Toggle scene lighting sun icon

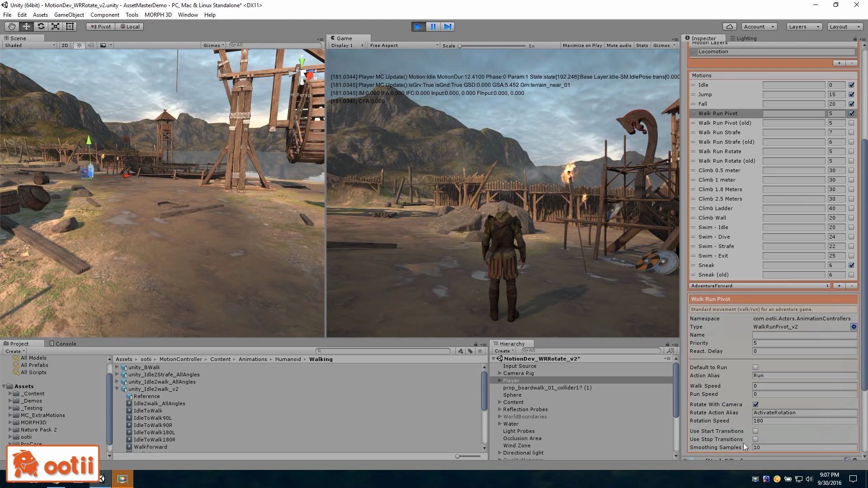(80, 45)
